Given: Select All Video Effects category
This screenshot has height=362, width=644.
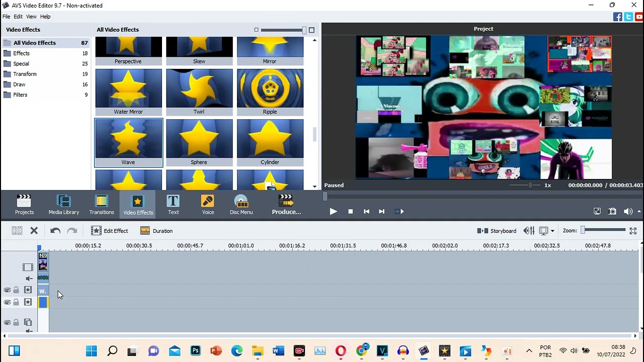Looking at the screenshot, I should (x=45, y=43).
